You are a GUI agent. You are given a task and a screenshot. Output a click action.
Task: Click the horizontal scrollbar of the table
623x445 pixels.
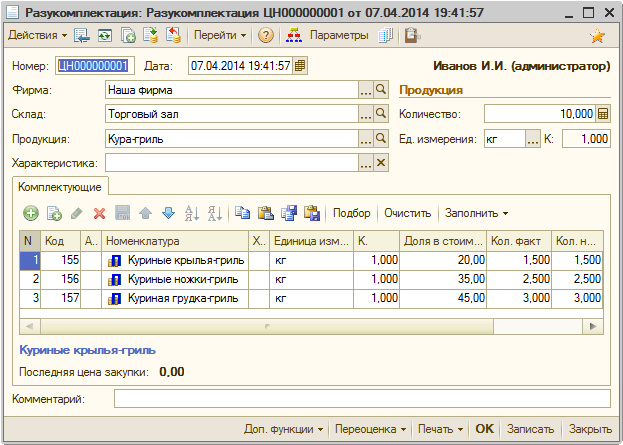[265, 326]
